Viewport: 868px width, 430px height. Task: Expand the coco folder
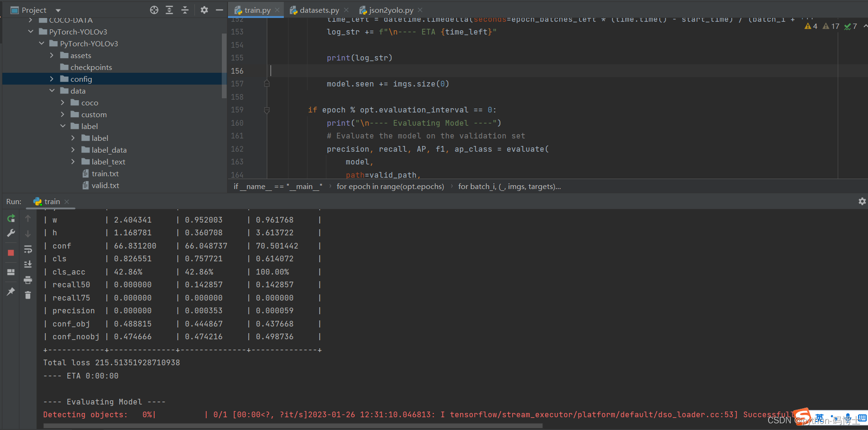click(x=62, y=103)
